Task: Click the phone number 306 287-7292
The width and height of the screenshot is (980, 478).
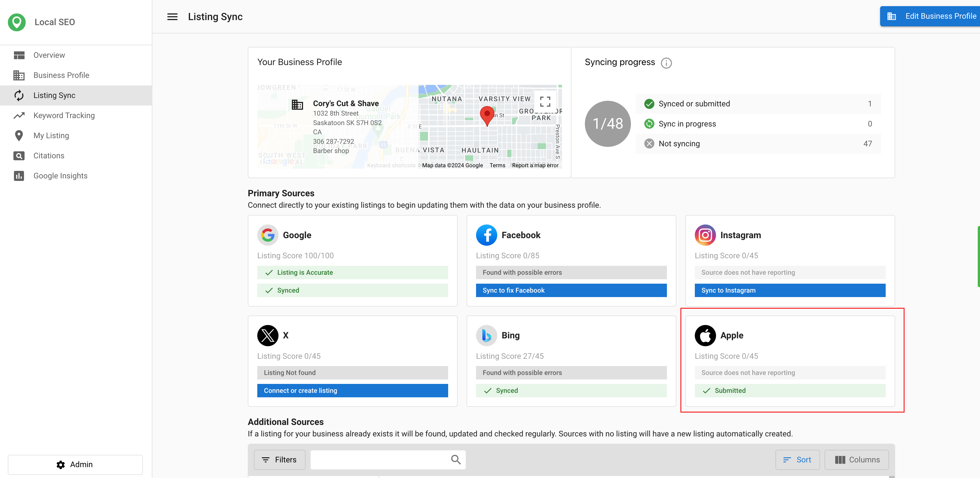Action: (x=333, y=141)
